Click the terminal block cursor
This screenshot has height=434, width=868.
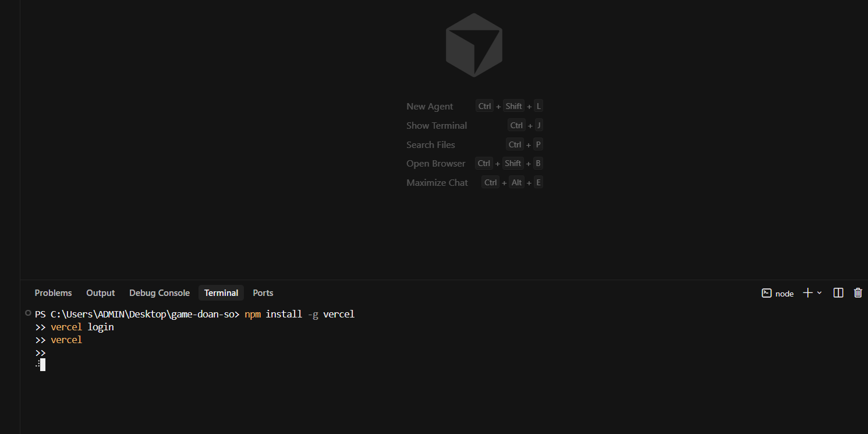(42, 365)
